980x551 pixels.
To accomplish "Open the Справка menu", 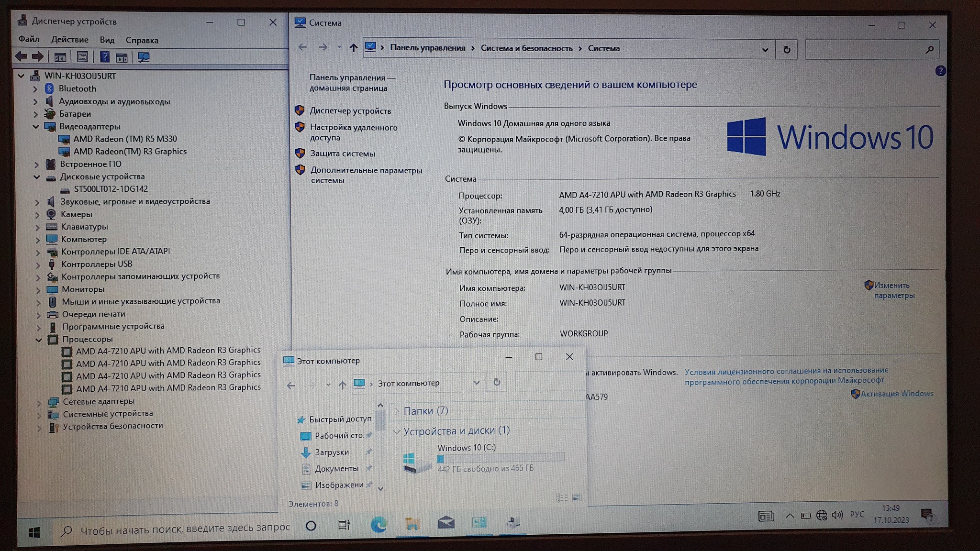I will [x=142, y=40].
